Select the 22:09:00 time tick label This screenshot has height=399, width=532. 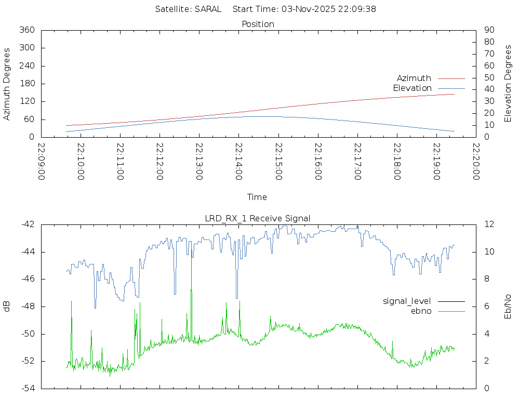tap(41, 162)
